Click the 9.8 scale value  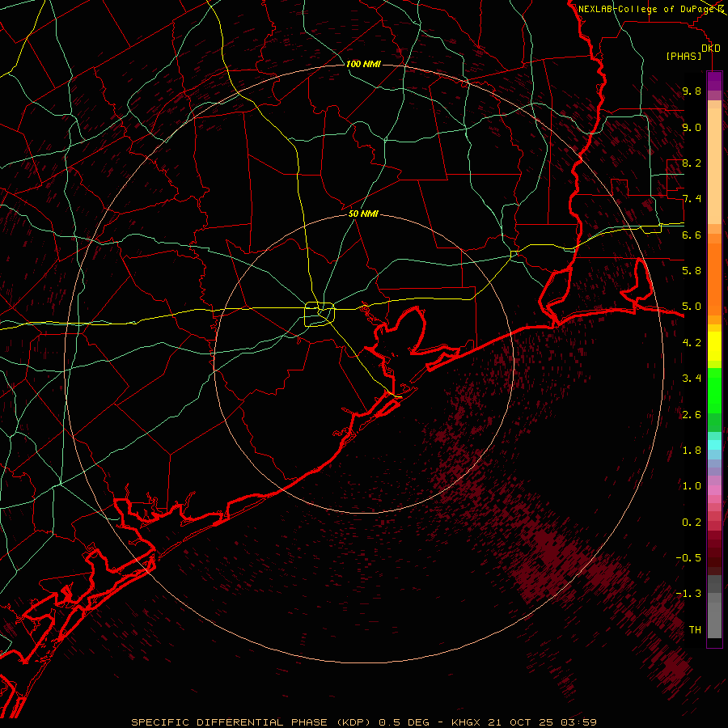[x=692, y=91]
